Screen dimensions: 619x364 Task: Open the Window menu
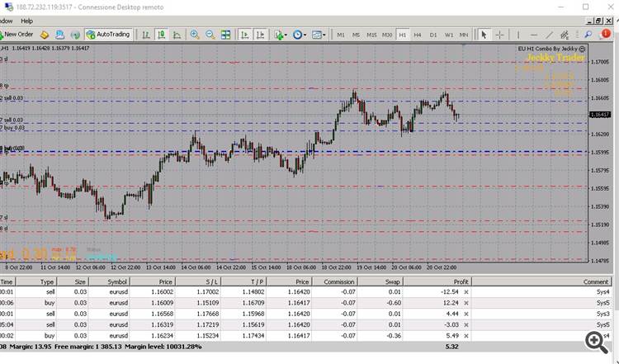6,21
